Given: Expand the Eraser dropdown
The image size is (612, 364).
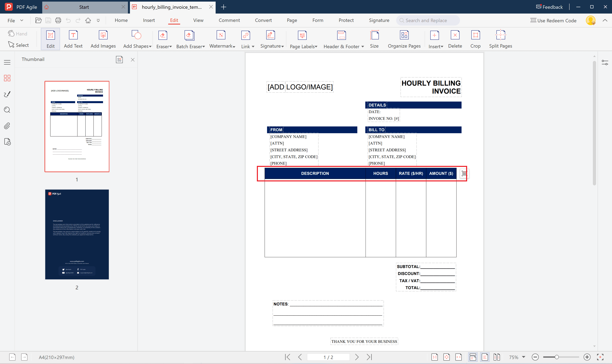Looking at the screenshot, I should (171, 46).
